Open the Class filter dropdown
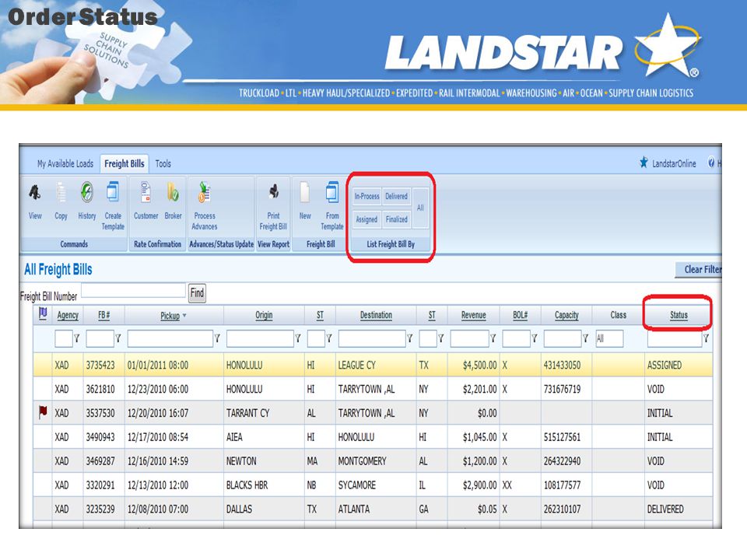 point(609,338)
